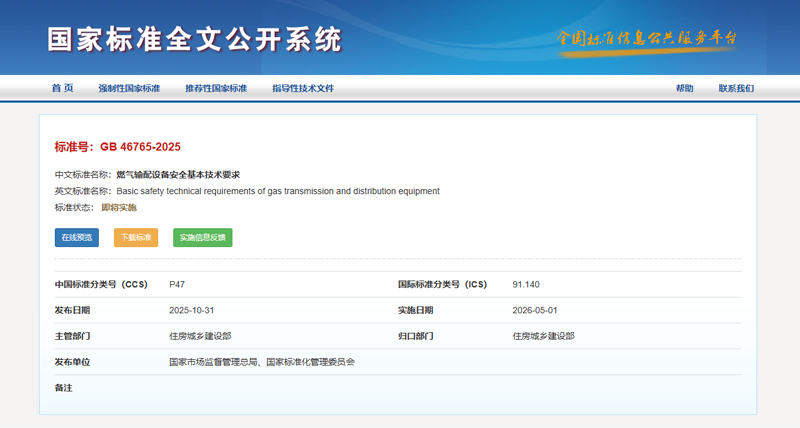Click the 发布单位 value 国家市场监督管理总局
This screenshot has width=800, height=428.
214,361
